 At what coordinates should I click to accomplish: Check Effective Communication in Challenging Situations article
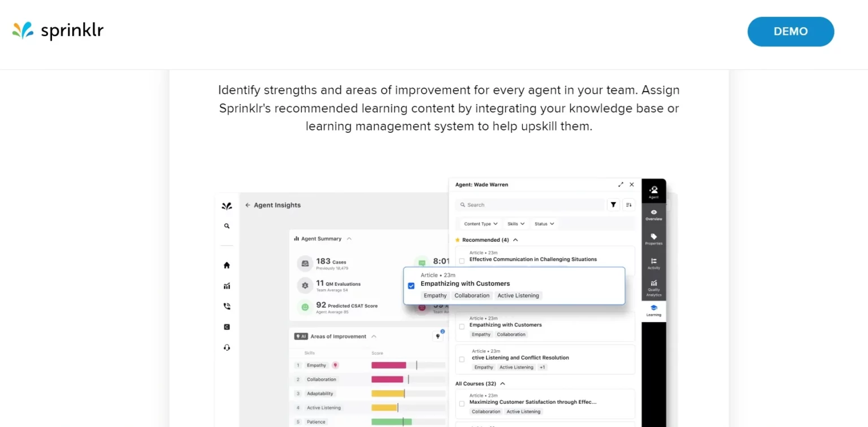(462, 261)
